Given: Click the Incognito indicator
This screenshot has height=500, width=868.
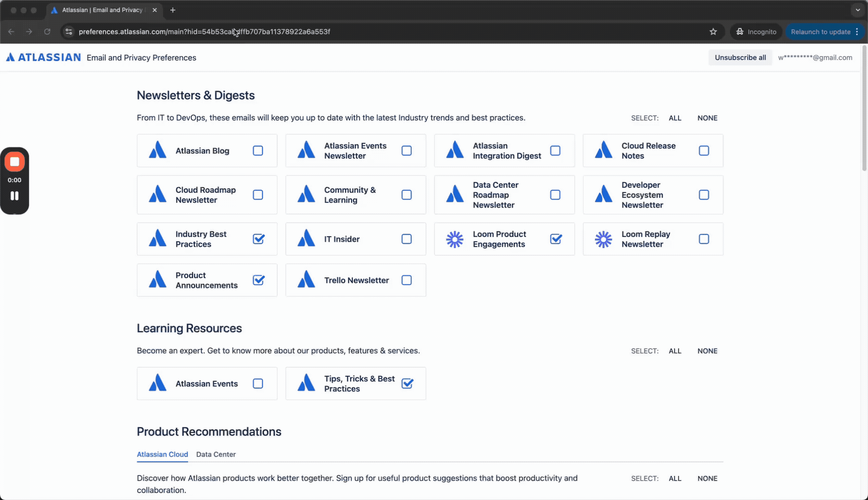Looking at the screenshot, I should (x=756, y=31).
